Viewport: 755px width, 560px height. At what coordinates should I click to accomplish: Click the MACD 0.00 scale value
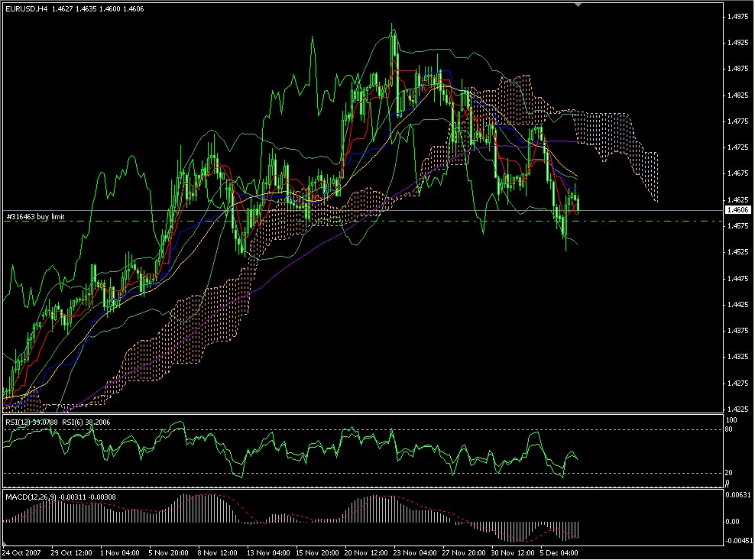(x=734, y=522)
